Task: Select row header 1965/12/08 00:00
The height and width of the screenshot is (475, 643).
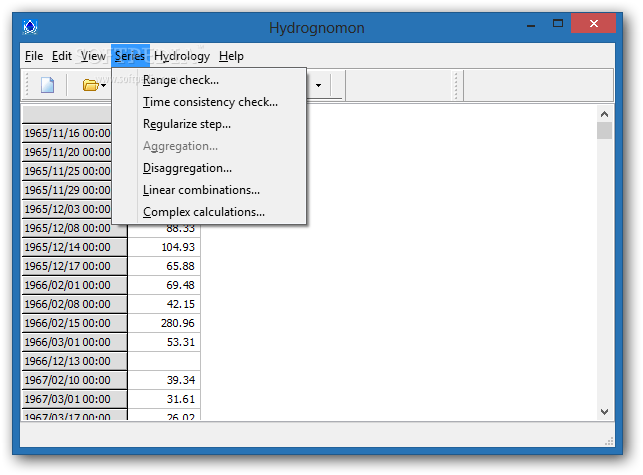Action: click(x=75, y=228)
